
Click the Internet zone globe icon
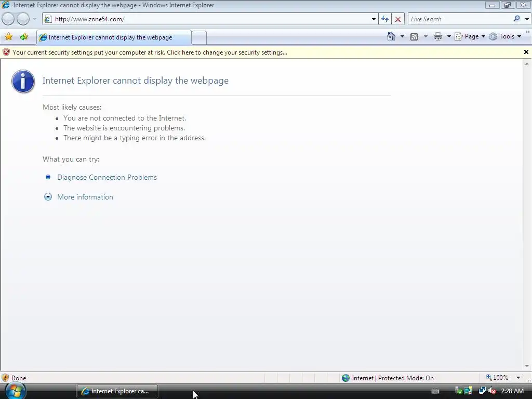[x=345, y=378]
